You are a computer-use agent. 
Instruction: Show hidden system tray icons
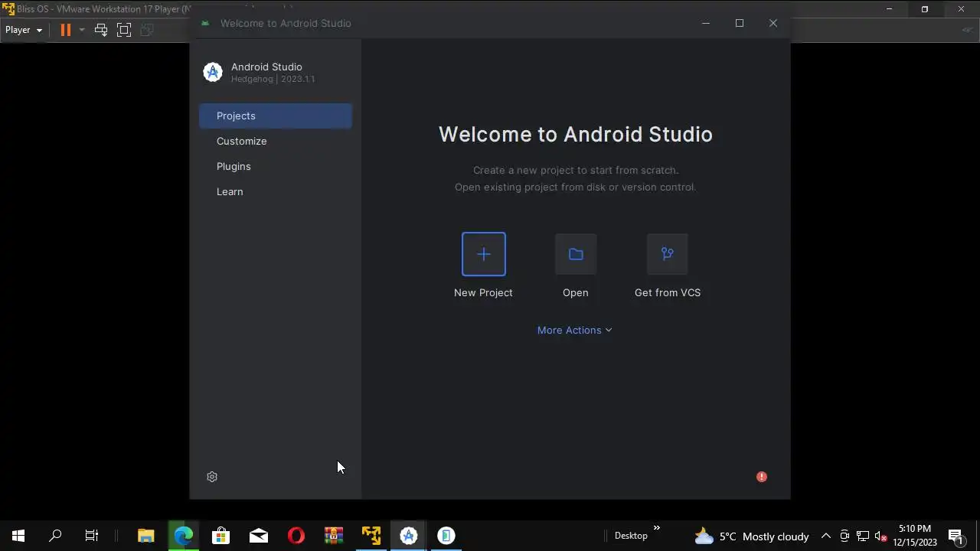click(x=826, y=536)
